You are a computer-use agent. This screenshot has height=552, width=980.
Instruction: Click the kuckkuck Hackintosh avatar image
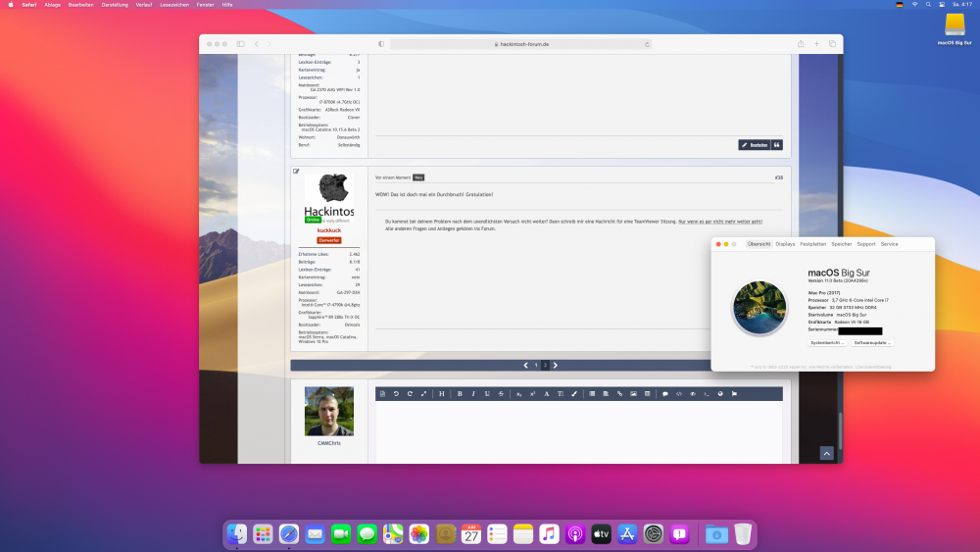click(x=328, y=198)
